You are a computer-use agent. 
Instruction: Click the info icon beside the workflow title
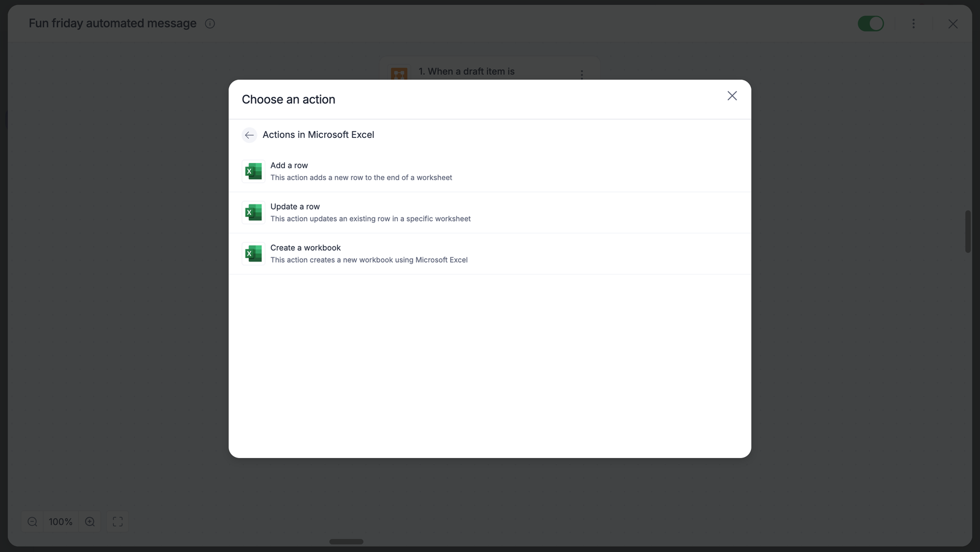coord(210,24)
